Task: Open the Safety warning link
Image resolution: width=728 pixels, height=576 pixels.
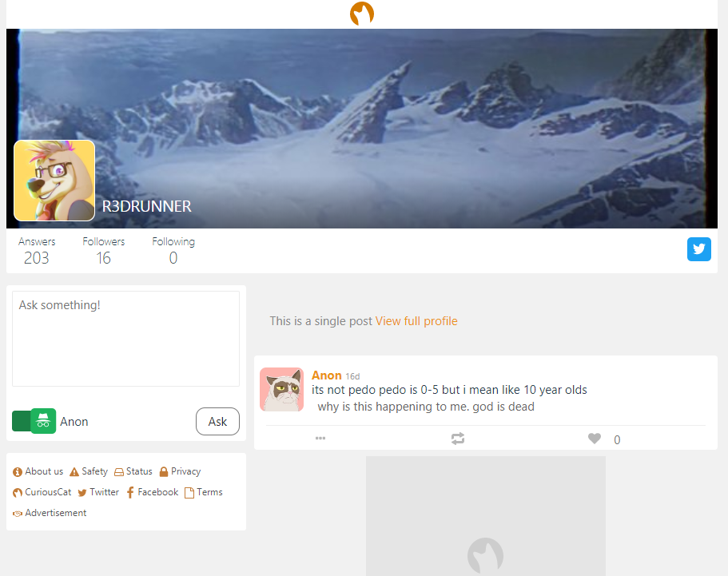Action: click(x=88, y=471)
